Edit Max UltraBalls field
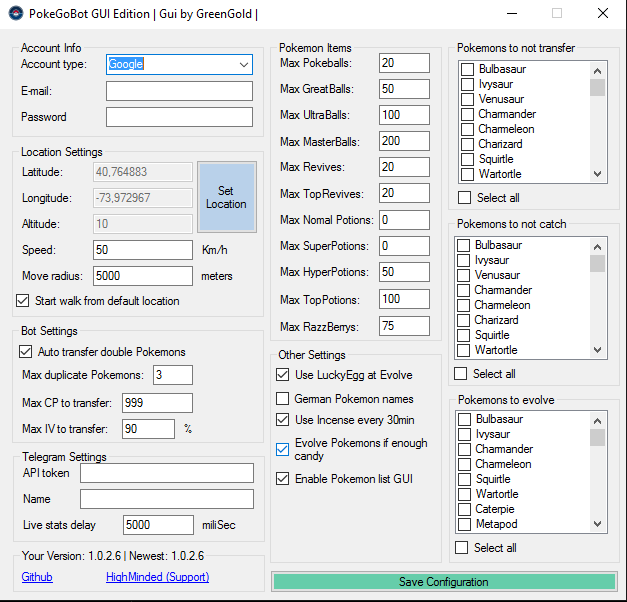The width and height of the screenshot is (627, 602). [x=404, y=115]
